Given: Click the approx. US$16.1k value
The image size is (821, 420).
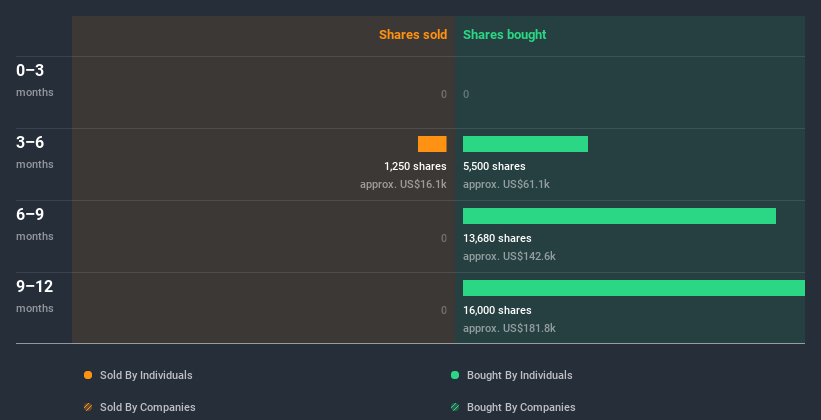Looking at the screenshot, I should (403, 184).
